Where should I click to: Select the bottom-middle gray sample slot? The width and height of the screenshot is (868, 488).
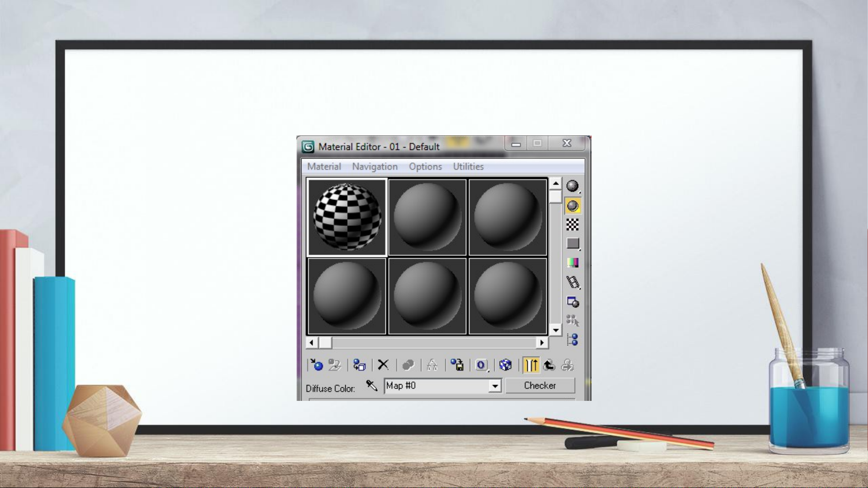point(427,296)
